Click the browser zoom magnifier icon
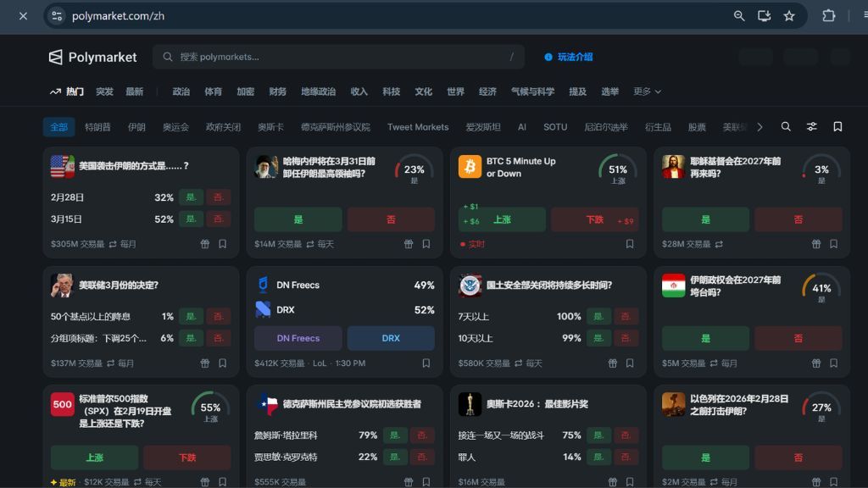Screen dimensions: 868x488 point(739,16)
